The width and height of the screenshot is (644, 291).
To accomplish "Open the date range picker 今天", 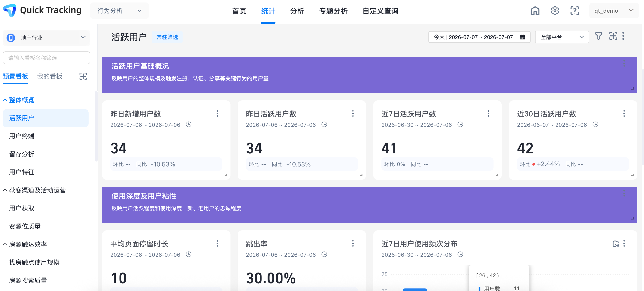I will pos(479,37).
